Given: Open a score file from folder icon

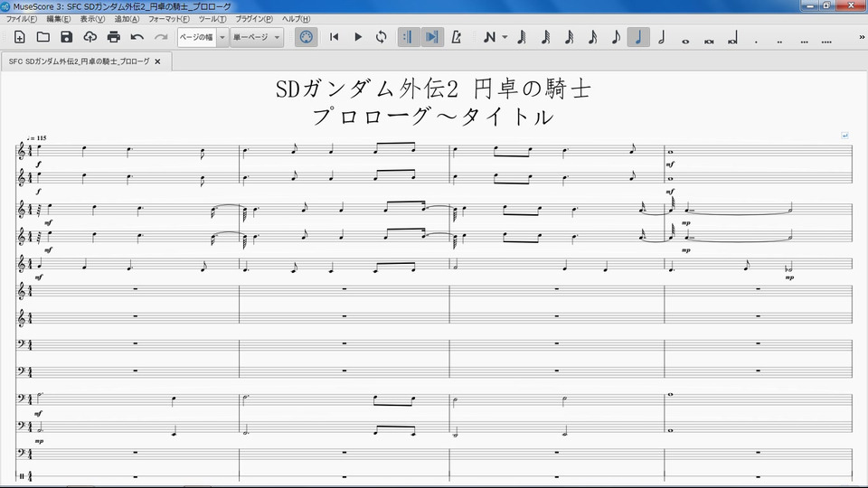Looking at the screenshot, I should (x=43, y=37).
